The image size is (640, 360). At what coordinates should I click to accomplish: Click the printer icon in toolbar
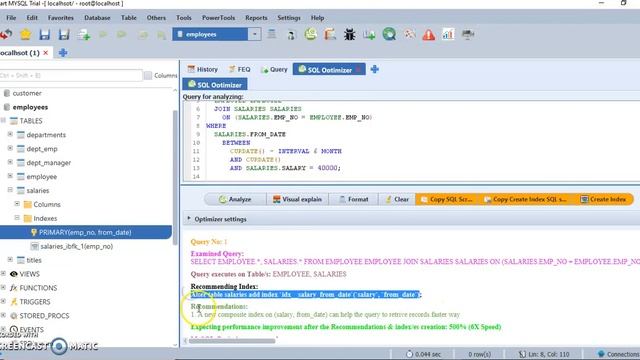coord(468,35)
